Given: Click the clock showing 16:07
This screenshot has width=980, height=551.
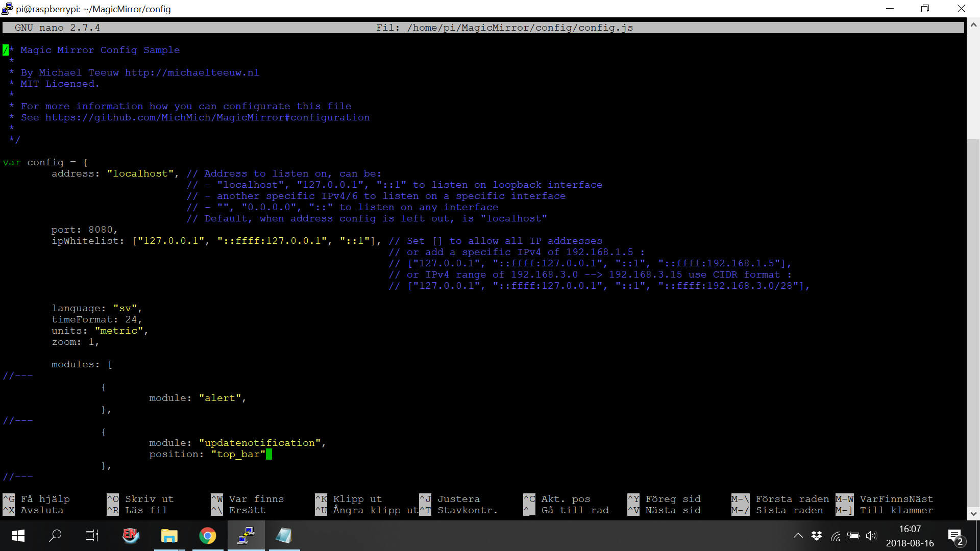Looking at the screenshot, I should pos(910,529).
